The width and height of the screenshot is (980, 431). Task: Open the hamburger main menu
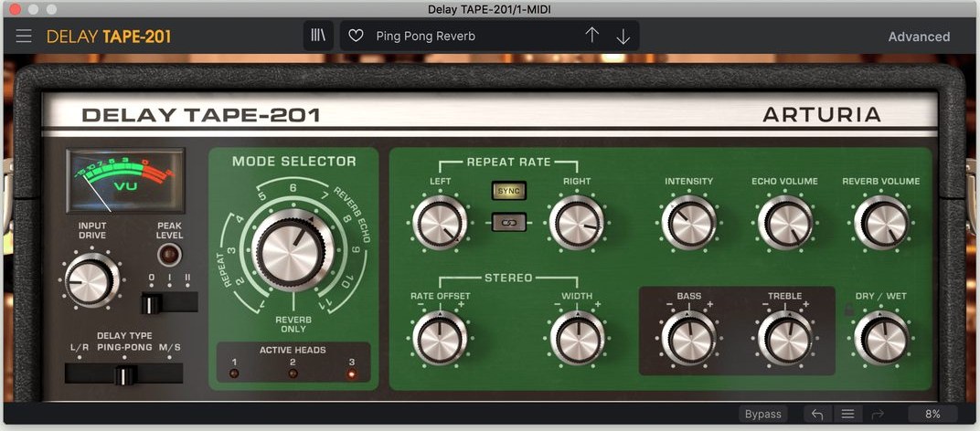point(24,37)
